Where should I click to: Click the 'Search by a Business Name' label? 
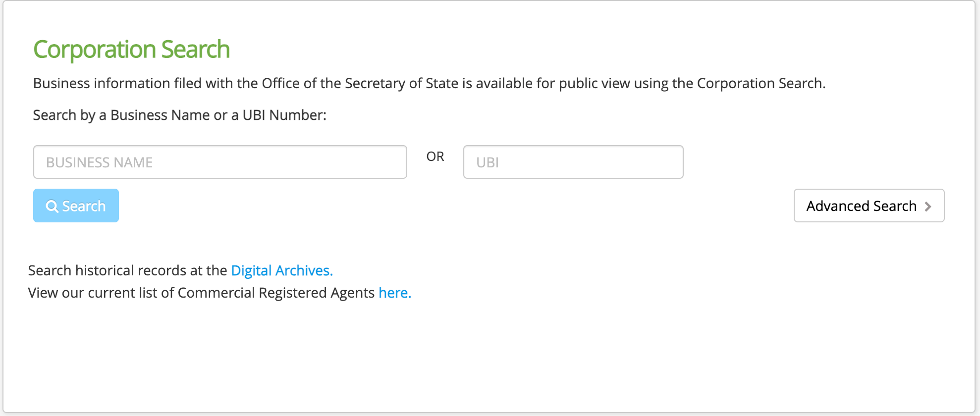coord(180,115)
